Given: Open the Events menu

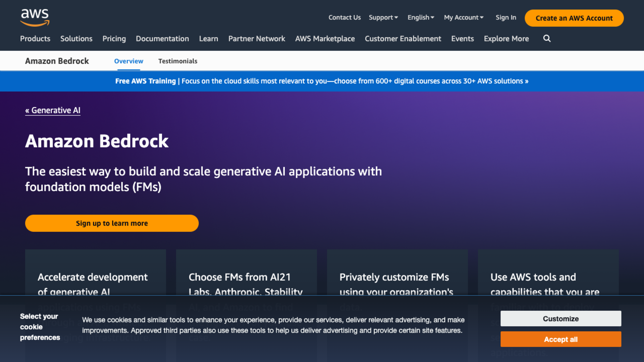Looking at the screenshot, I should [x=462, y=39].
